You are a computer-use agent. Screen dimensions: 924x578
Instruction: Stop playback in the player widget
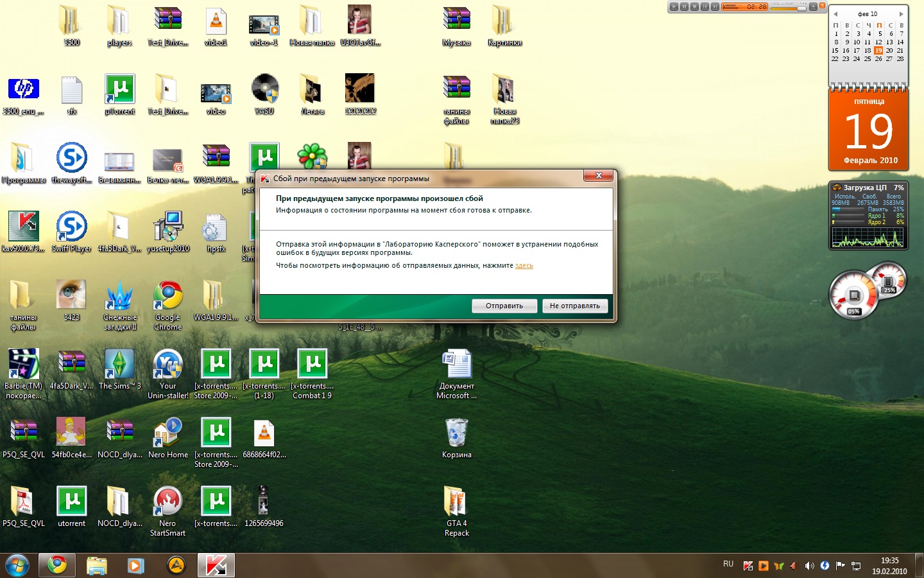pyautogui.click(x=694, y=6)
